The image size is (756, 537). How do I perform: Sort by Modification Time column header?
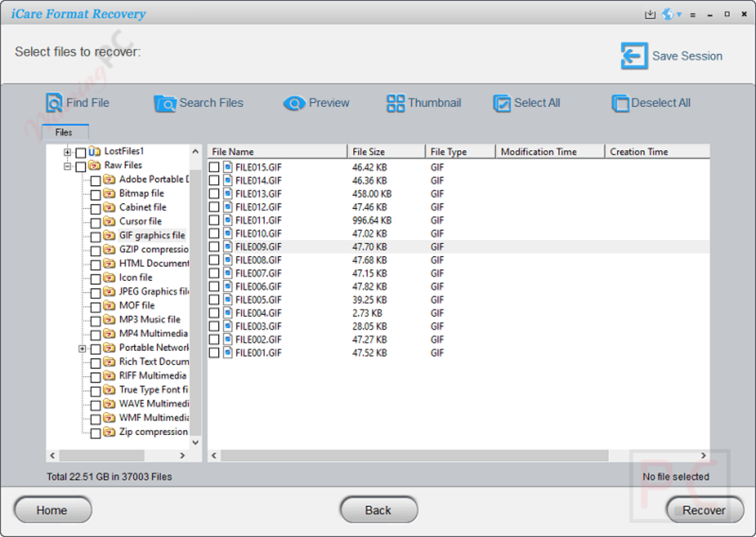pyautogui.click(x=550, y=152)
